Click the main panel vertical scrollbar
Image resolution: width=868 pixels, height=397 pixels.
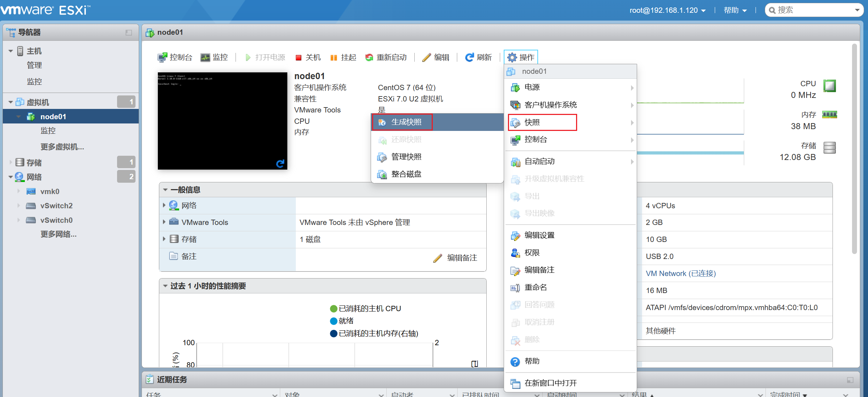point(855,149)
